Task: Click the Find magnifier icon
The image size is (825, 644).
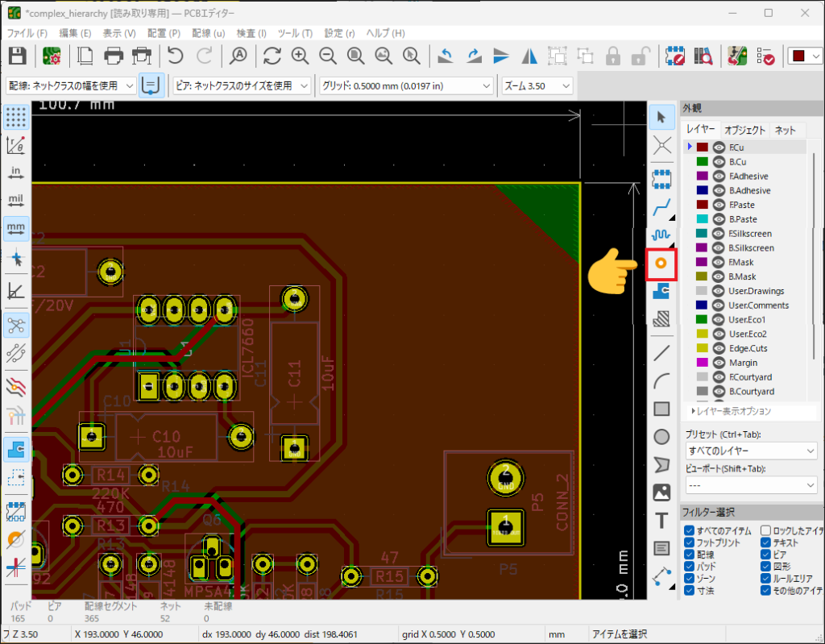Action: 238,56
